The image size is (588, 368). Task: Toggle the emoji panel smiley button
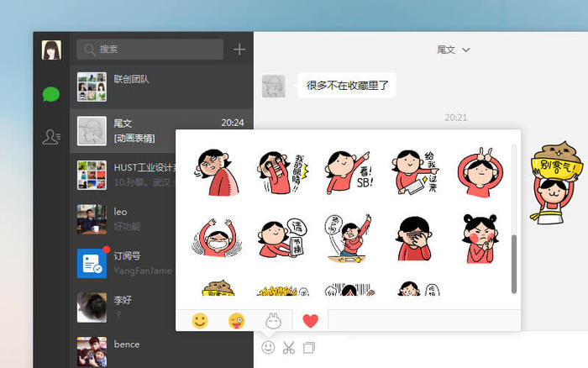coord(268,348)
